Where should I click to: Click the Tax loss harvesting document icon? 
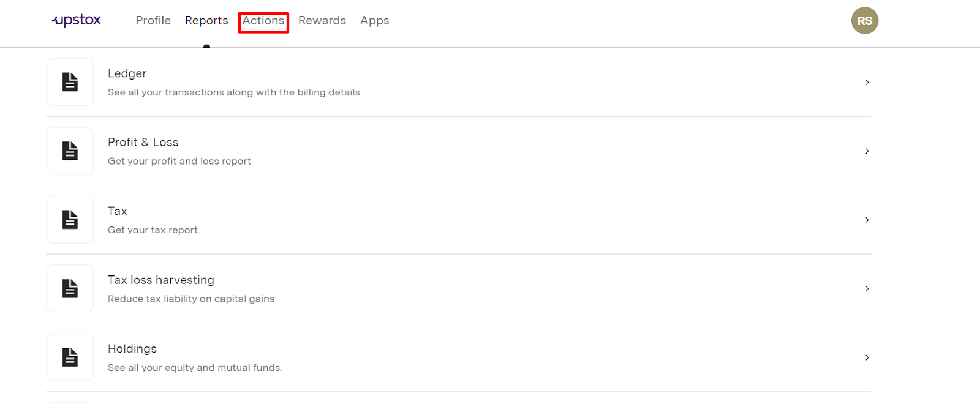70,288
